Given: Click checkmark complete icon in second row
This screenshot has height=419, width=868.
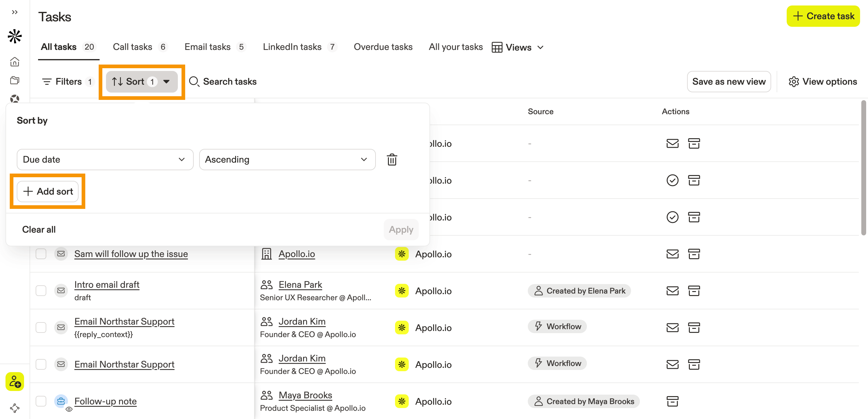Looking at the screenshot, I should [x=672, y=180].
